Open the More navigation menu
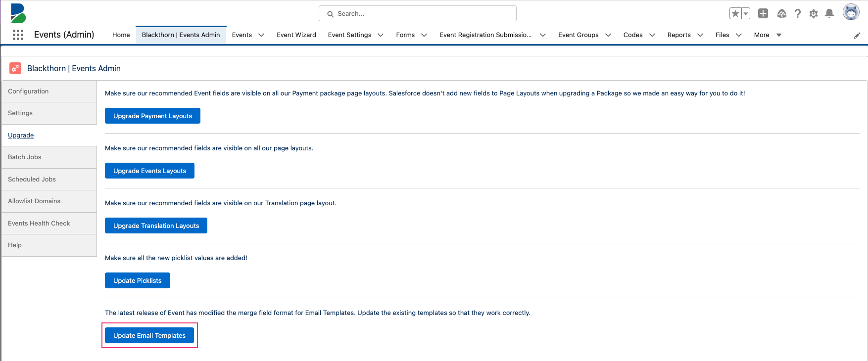Image resolution: width=868 pixels, height=361 pixels. (x=768, y=35)
